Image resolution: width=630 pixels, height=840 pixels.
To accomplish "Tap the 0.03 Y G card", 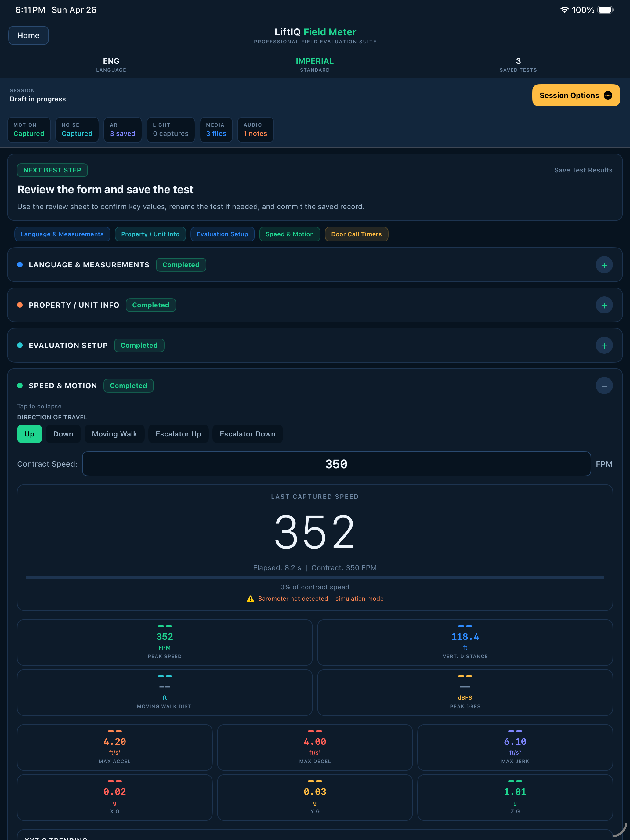I will click(315, 798).
